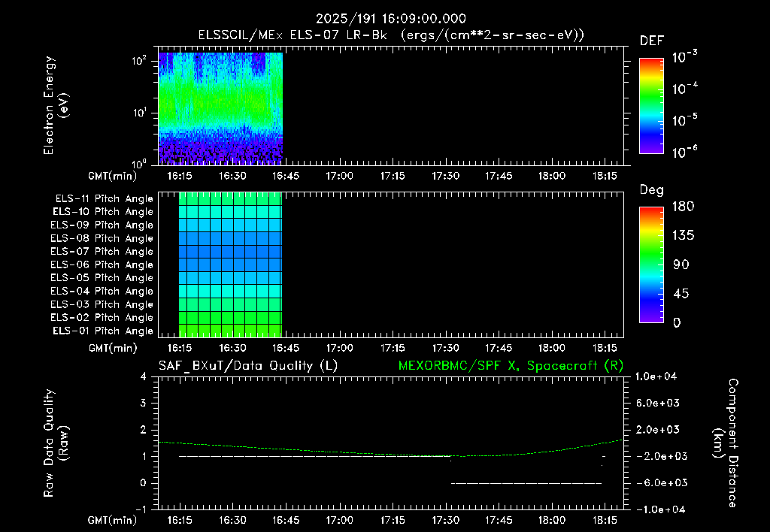Click the ELS-07 Pitch Angle row label
The width and height of the screenshot is (770, 532).
tap(102, 252)
